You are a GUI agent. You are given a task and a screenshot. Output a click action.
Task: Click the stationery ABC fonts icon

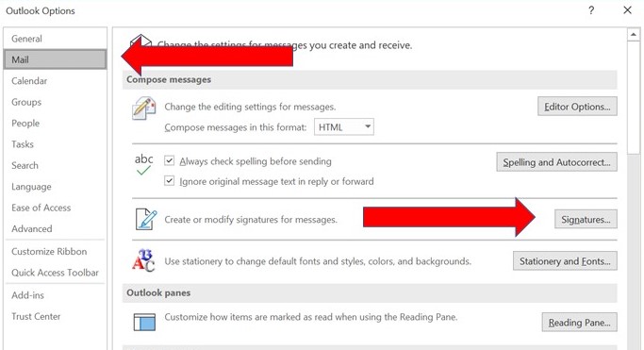143,260
